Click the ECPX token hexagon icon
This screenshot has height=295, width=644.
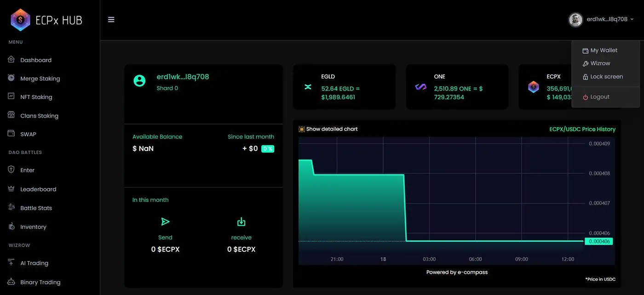coord(533,87)
